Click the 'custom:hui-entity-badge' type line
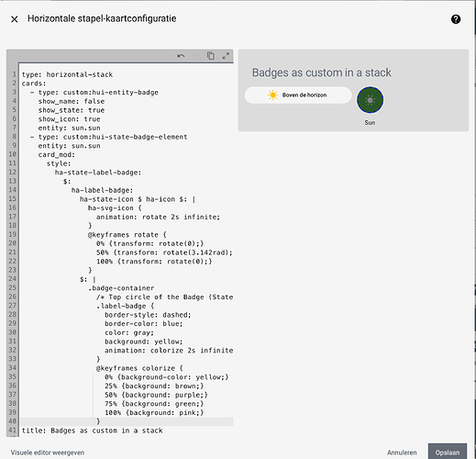The width and height of the screenshot is (476, 459). click(x=94, y=92)
